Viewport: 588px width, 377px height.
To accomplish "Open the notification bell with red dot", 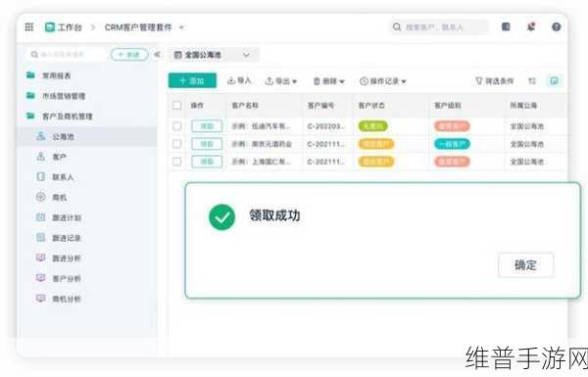I will [530, 26].
